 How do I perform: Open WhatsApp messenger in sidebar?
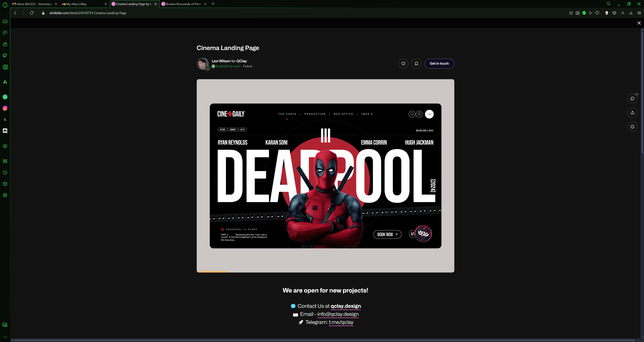pyautogui.click(x=5, y=97)
